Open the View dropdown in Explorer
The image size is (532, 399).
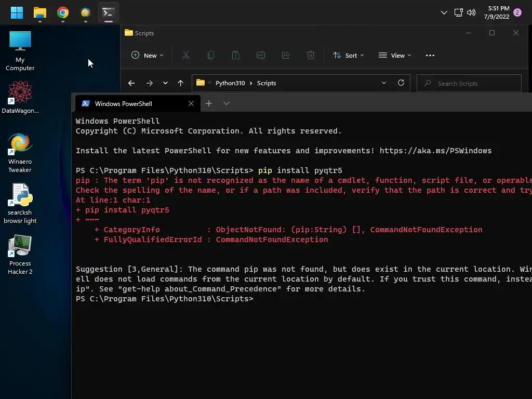tap(395, 55)
